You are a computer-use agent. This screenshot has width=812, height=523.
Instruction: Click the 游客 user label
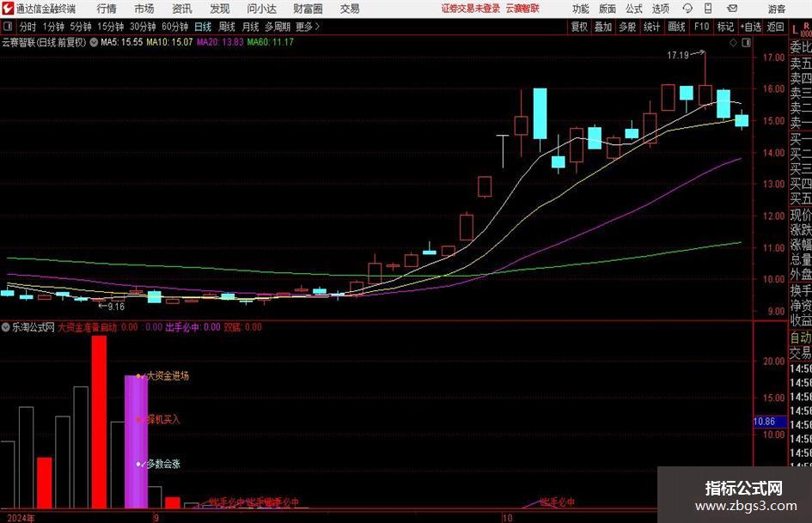click(777, 9)
